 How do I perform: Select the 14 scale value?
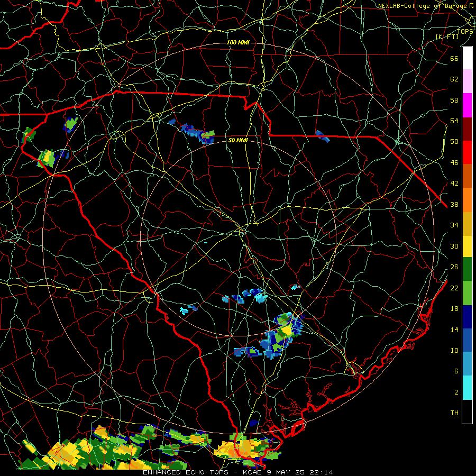pyautogui.click(x=454, y=329)
